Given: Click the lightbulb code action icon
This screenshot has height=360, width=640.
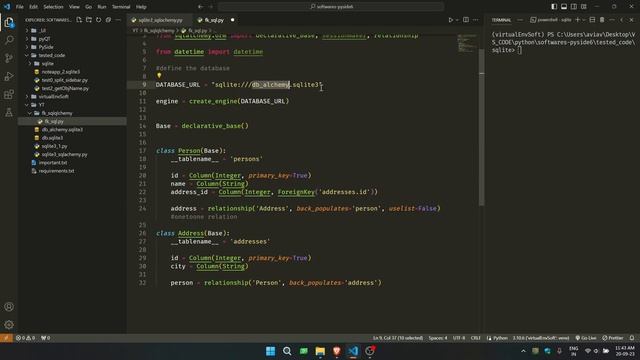Looking at the screenshot, I should click(x=159, y=76).
